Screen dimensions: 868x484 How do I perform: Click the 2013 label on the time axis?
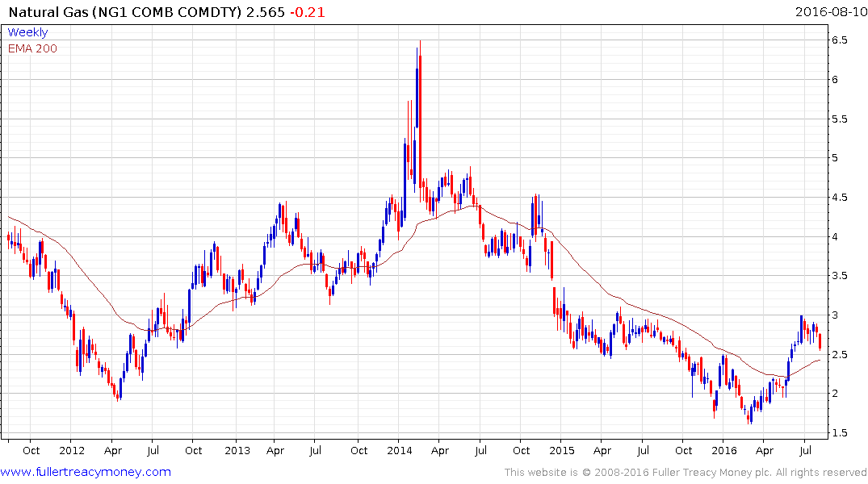point(236,450)
